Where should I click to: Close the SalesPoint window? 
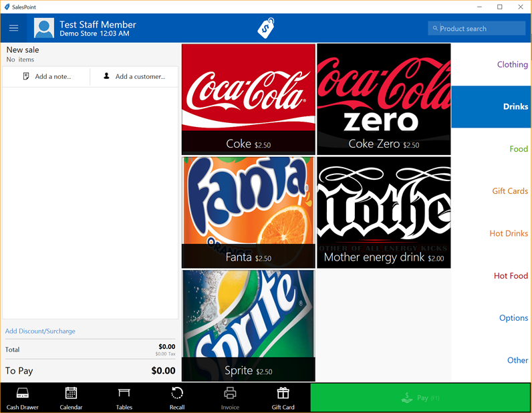click(x=521, y=7)
